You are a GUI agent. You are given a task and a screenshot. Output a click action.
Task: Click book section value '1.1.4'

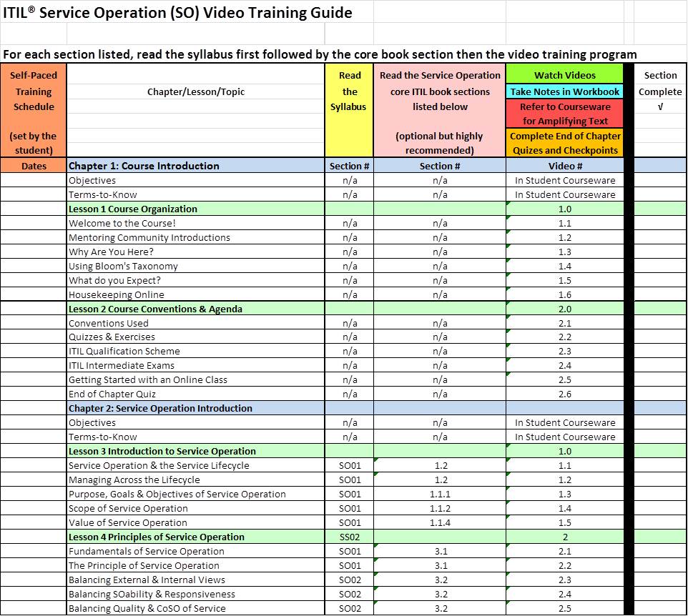pyautogui.click(x=440, y=522)
